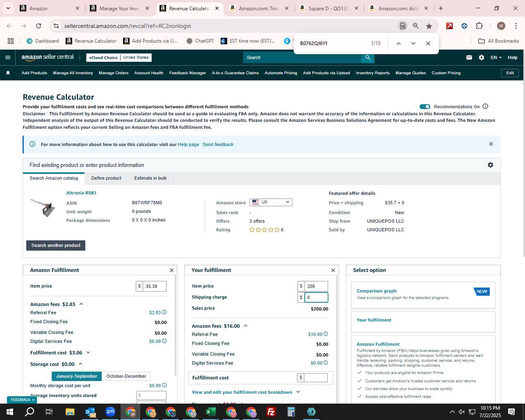Viewport: 525px width, 420px height.
Task: Open Manage Orders menu item
Action: [114, 73]
